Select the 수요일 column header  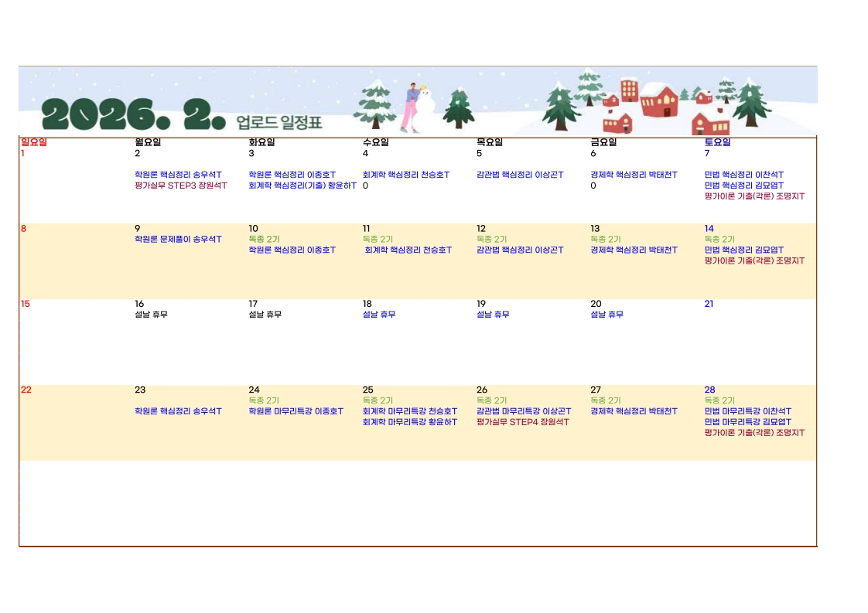(376, 142)
